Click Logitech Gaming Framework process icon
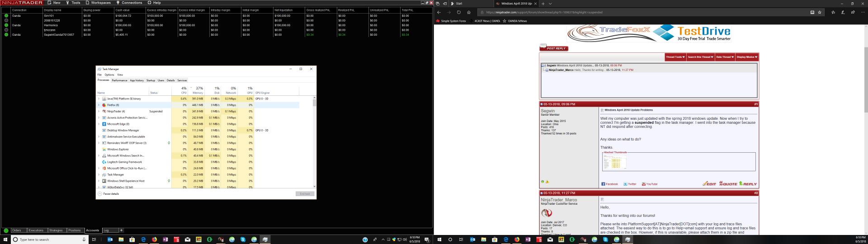 click(104, 162)
